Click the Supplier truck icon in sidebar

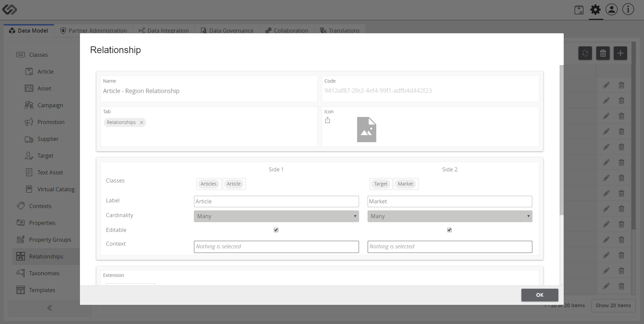(x=29, y=139)
